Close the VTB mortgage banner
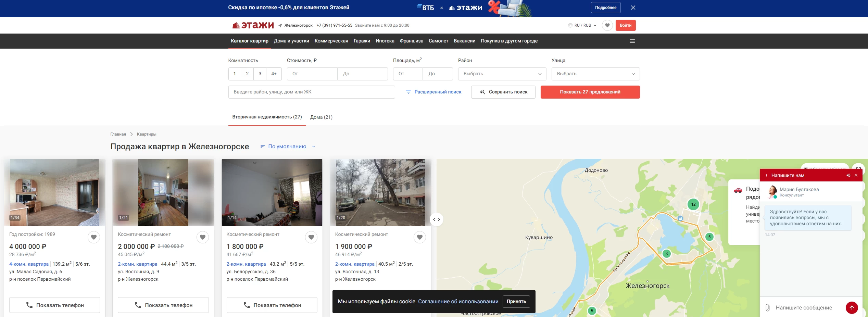This screenshot has height=317, width=868. [633, 8]
